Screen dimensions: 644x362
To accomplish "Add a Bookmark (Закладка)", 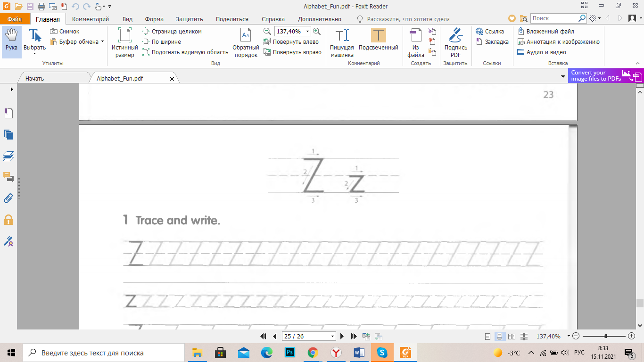I will 492,42.
